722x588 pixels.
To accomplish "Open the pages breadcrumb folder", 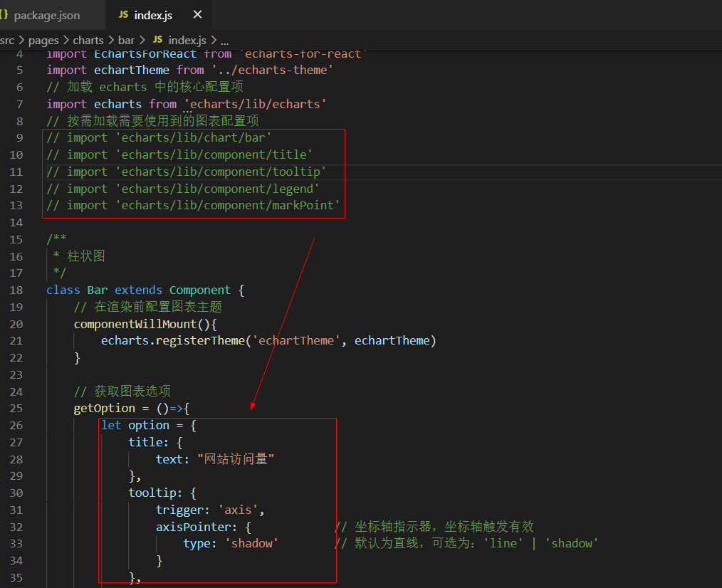I will pyautogui.click(x=43, y=41).
